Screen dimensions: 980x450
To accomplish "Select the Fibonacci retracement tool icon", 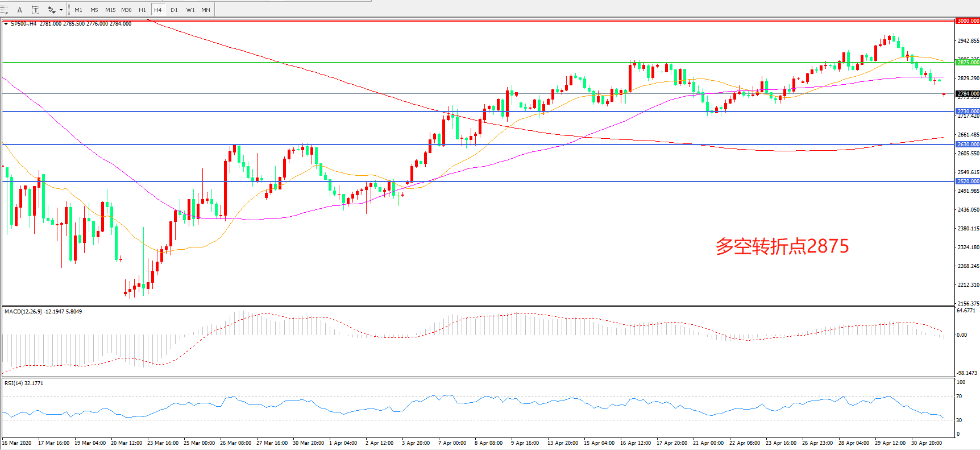I will tap(4, 10).
